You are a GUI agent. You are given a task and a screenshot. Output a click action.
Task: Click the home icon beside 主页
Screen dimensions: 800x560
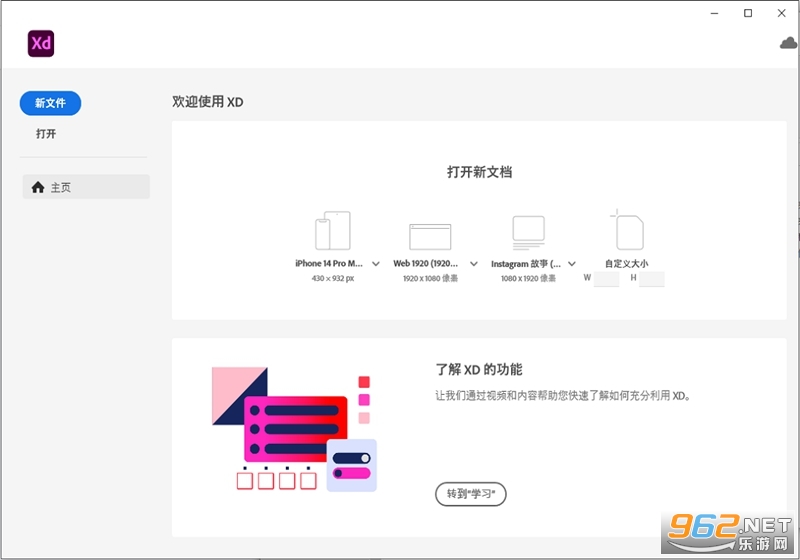[x=38, y=187]
